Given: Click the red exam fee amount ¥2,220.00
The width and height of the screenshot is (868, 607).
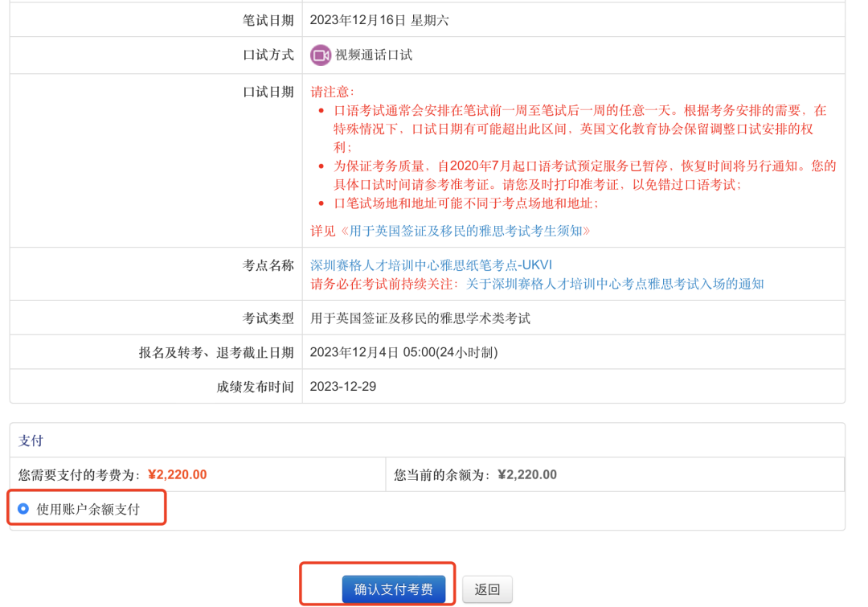Looking at the screenshot, I should (x=177, y=474).
